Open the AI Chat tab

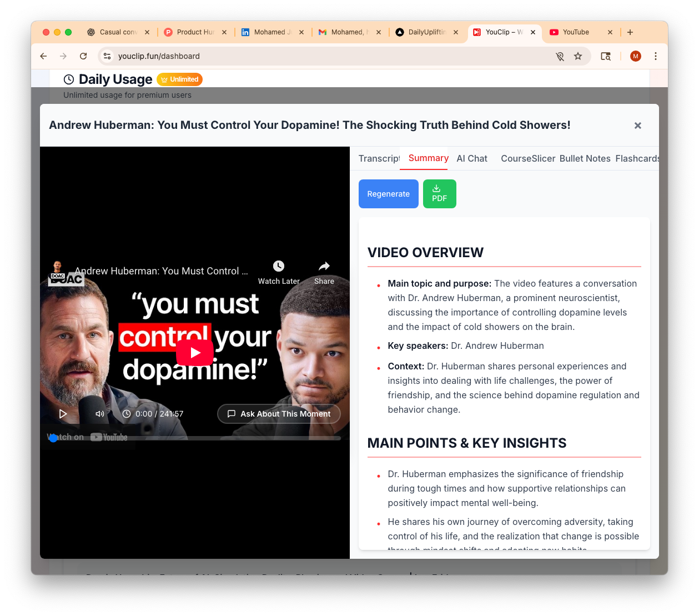472,158
